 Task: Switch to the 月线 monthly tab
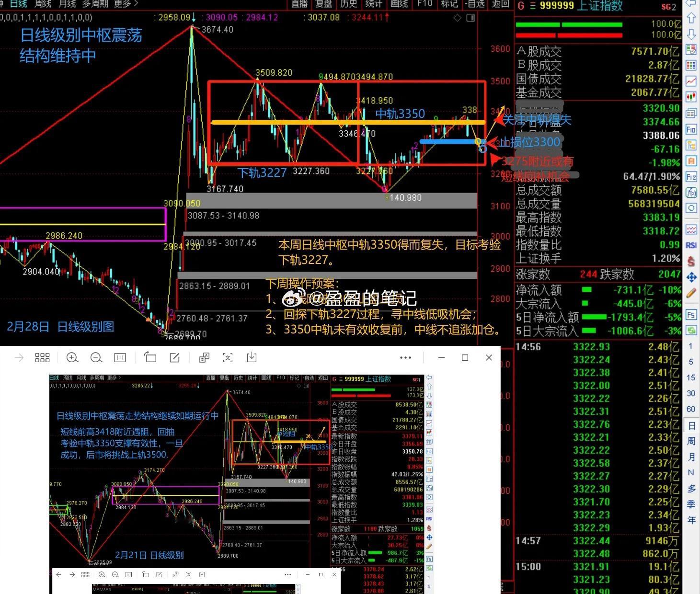[67, 4]
